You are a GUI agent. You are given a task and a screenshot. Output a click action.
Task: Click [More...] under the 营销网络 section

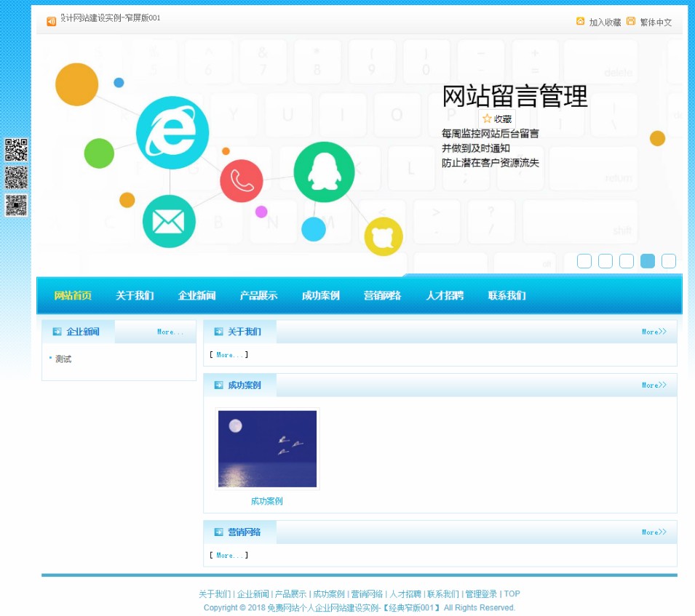(229, 556)
